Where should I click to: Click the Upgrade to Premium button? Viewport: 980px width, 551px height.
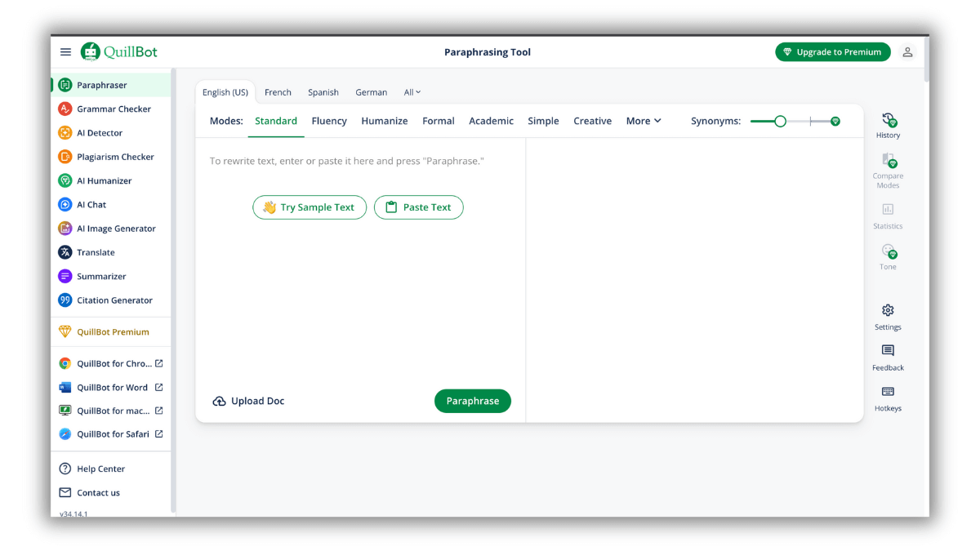click(x=833, y=52)
